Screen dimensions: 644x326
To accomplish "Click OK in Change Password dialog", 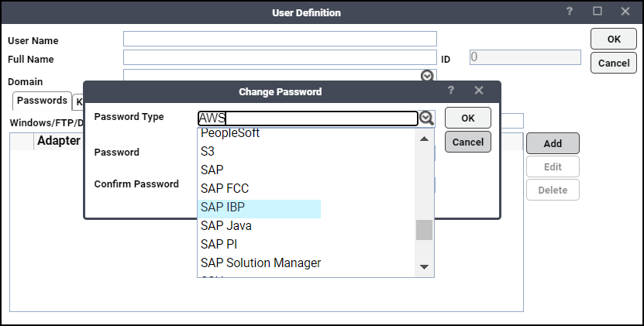I will pyautogui.click(x=468, y=118).
